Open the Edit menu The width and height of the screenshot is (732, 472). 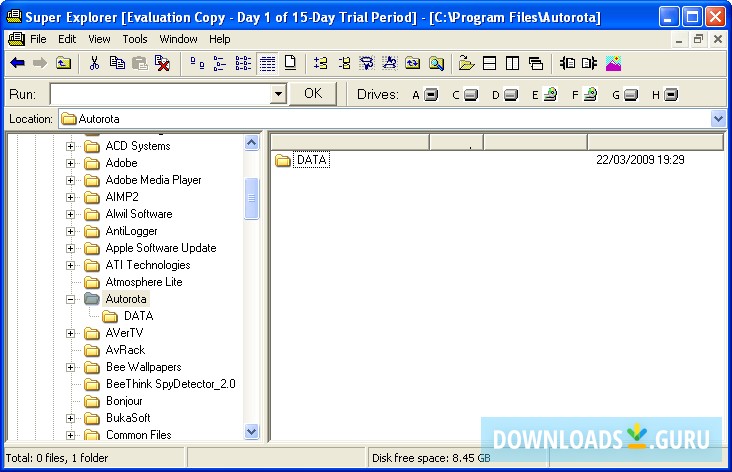pyautogui.click(x=67, y=39)
